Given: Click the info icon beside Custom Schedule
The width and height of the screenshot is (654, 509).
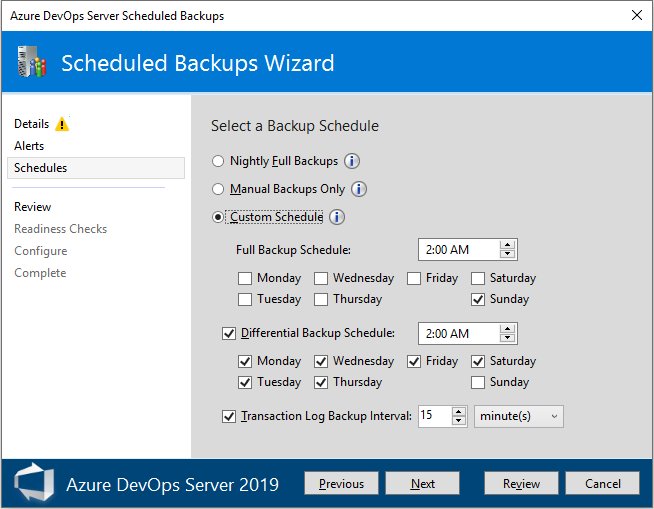Looking at the screenshot, I should [x=337, y=217].
